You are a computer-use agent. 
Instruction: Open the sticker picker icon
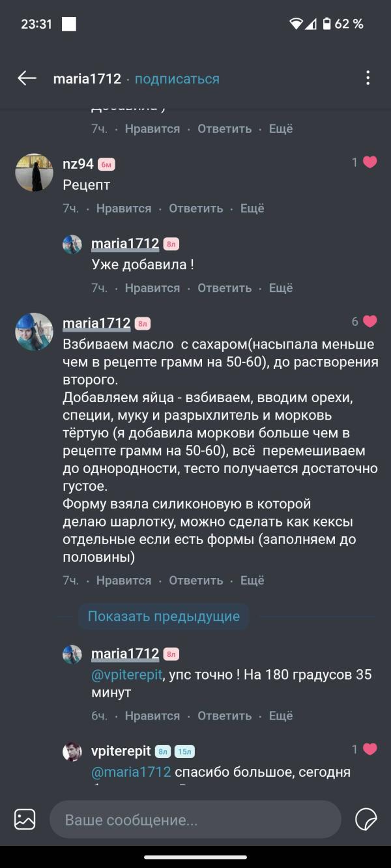366,819
